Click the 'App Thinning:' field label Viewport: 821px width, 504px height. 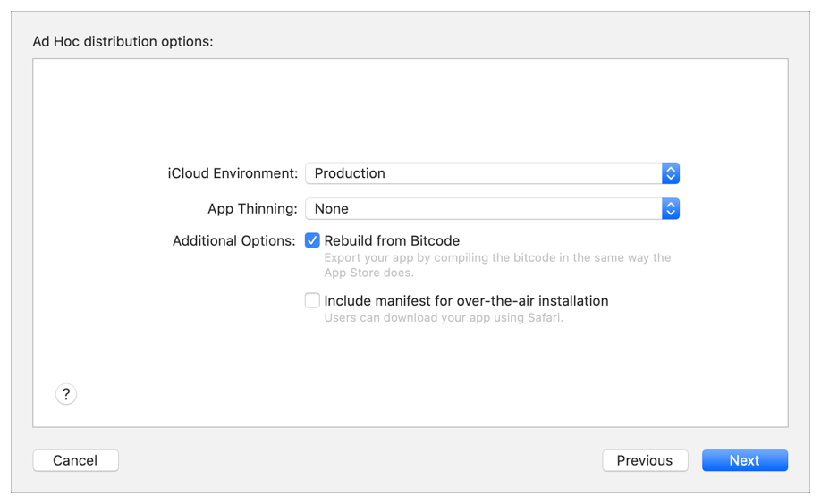point(252,209)
